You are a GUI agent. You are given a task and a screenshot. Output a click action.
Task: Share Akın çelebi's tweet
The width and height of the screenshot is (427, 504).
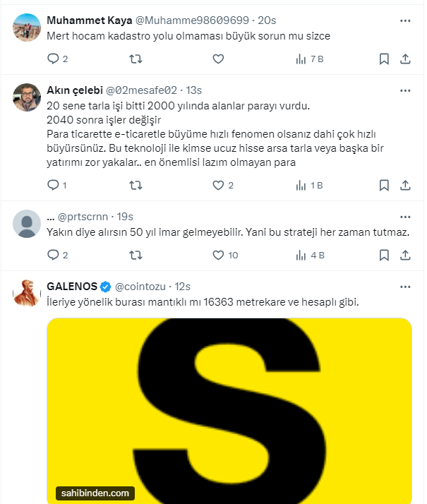click(x=406, y=186)
